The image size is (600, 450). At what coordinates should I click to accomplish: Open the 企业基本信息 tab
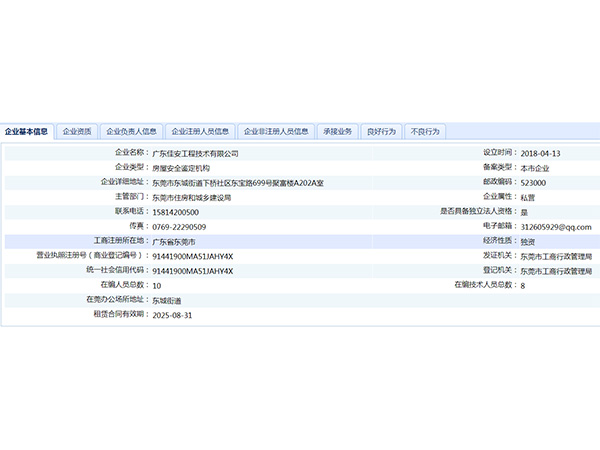coord(27,131)
